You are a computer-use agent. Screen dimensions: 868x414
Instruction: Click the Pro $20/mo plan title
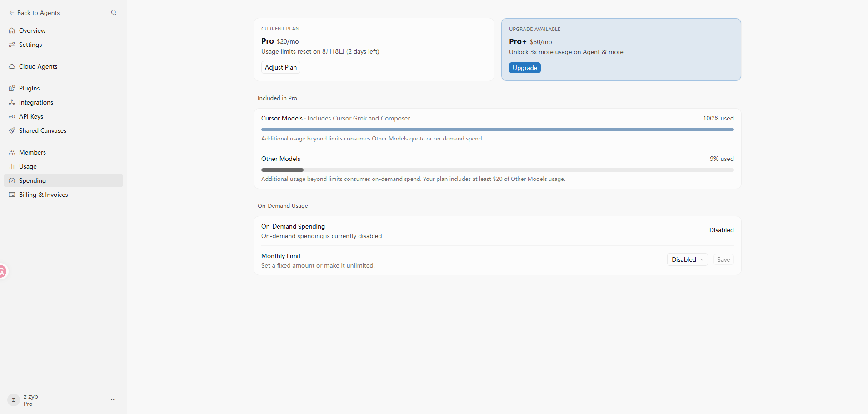click(x=280, y=41)
